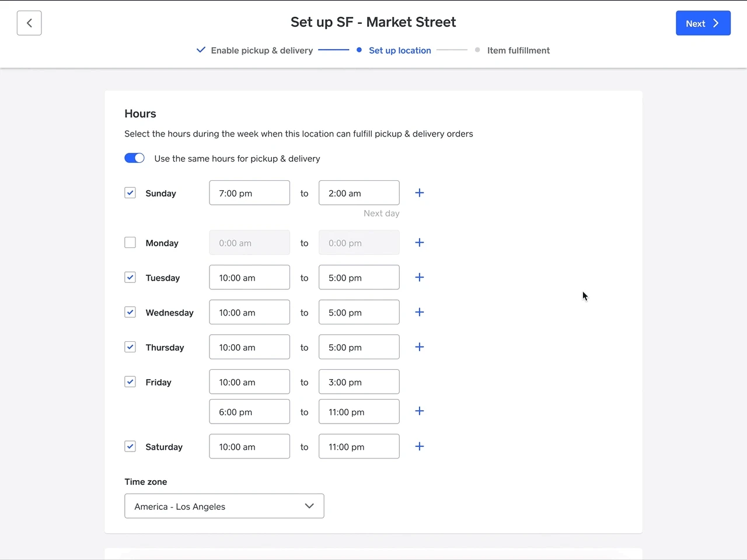Image resolution: width=747 pixels, height=560 pixels.
Task: Uncheck the Tuesday checkbox
Action: [x=130, y=278]
